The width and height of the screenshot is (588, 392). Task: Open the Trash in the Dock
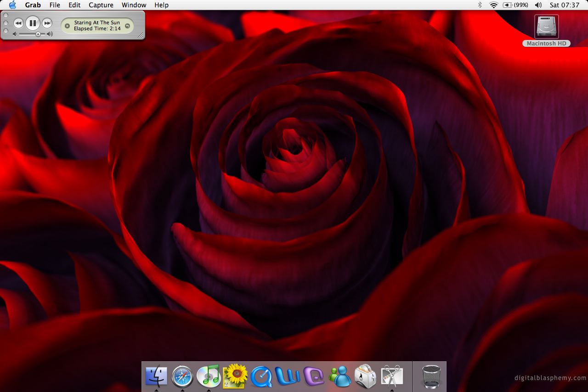(x=431, y=376)
